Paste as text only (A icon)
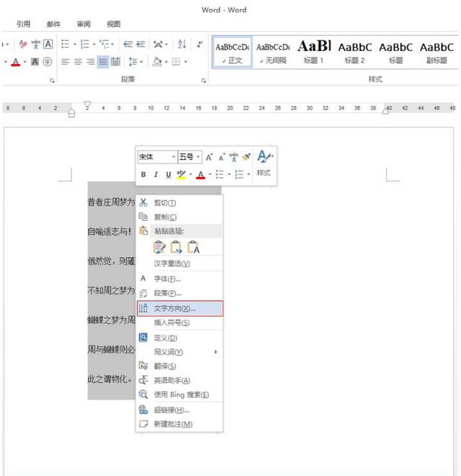 point(193,247)
